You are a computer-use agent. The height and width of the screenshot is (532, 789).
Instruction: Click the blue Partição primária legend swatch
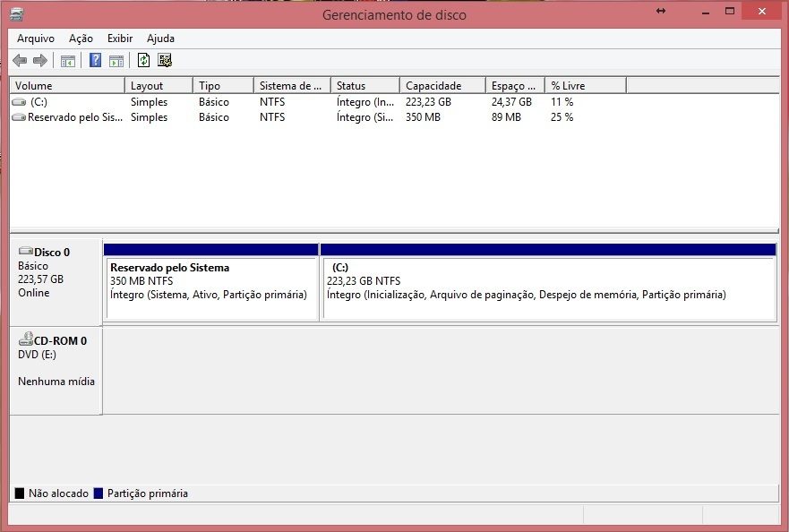tap(99, 493)
